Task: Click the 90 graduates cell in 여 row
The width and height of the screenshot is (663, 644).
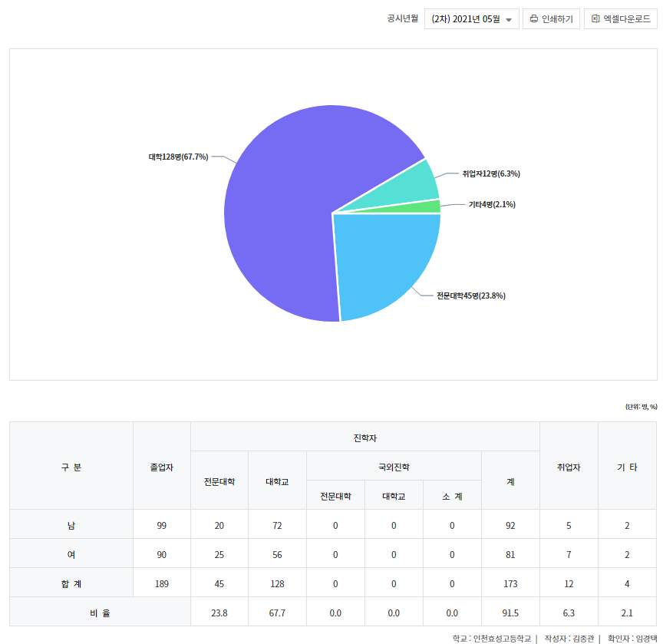Action: (162, 553)
